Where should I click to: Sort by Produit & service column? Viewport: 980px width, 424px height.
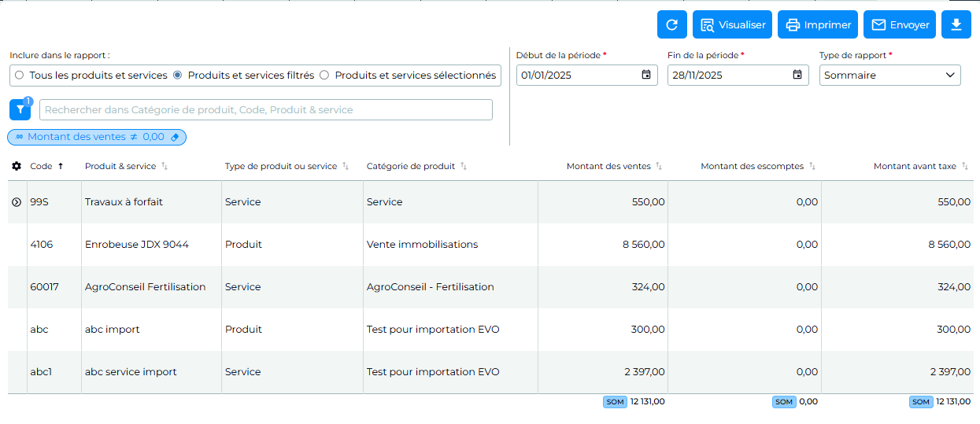[x=165, y=166]
